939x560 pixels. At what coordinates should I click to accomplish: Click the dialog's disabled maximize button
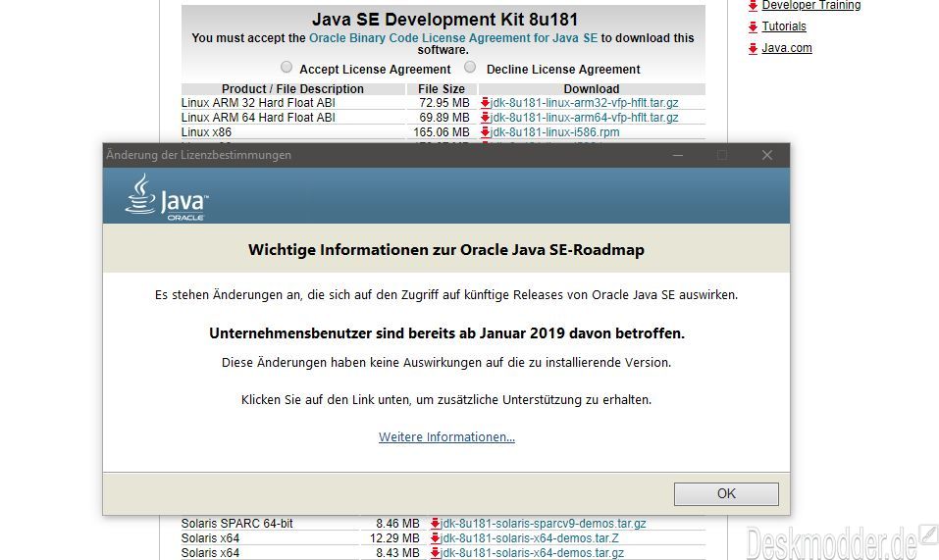click(x=722, y=155)
